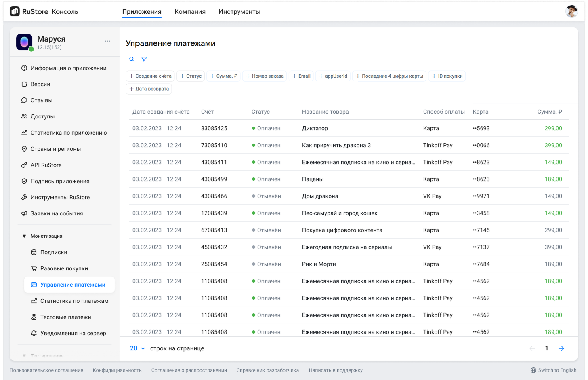This screenshot has height=380, width=588.
Task: Switch to the Инструменты tab
Action: coord(239,12)
